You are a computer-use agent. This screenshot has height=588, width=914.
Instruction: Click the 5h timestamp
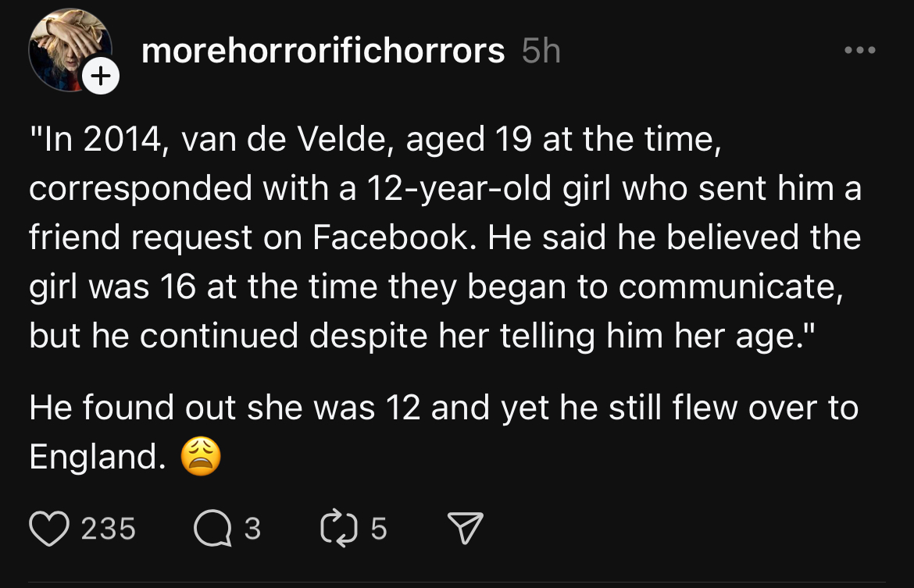(541, 52)
